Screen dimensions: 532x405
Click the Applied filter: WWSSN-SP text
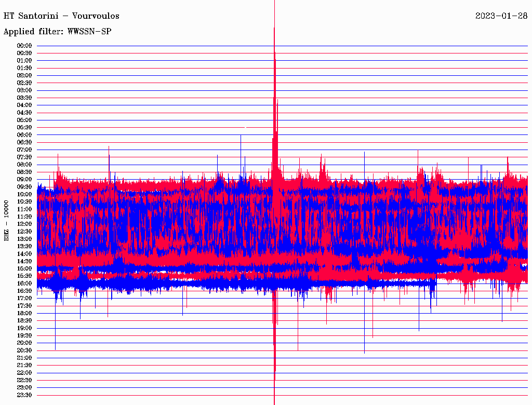[x=57, y=32]
